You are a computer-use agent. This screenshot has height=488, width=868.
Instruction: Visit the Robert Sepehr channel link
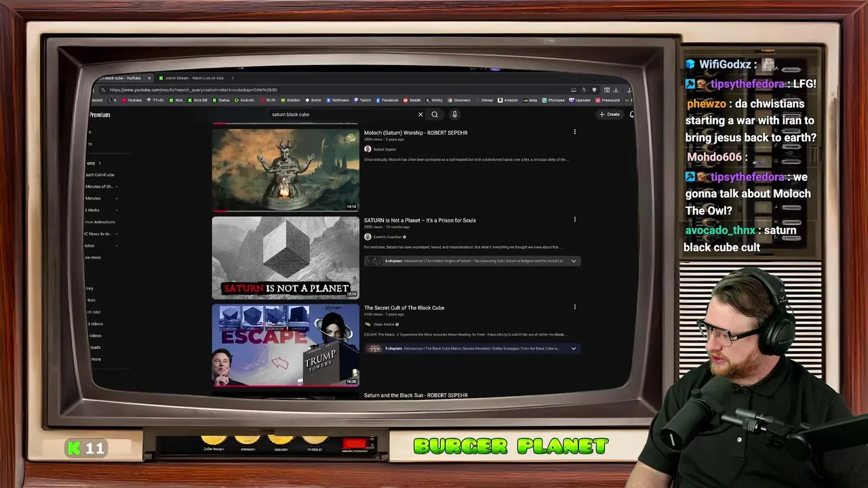(x=384, y=149)
